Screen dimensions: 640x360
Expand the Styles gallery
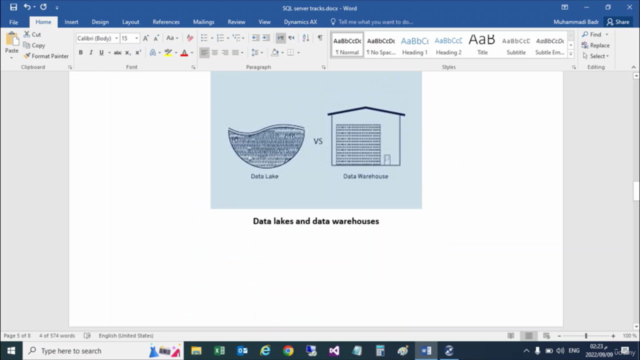(x=571, y=54)
